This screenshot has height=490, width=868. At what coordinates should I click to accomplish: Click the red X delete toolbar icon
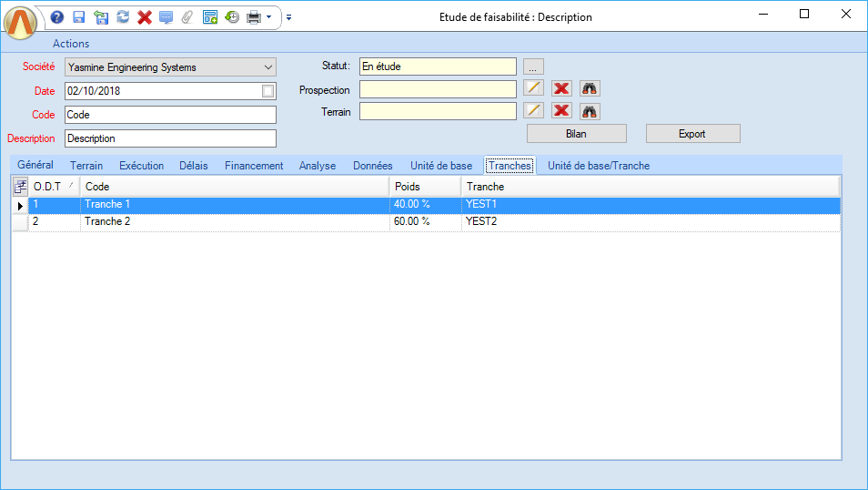145,16
